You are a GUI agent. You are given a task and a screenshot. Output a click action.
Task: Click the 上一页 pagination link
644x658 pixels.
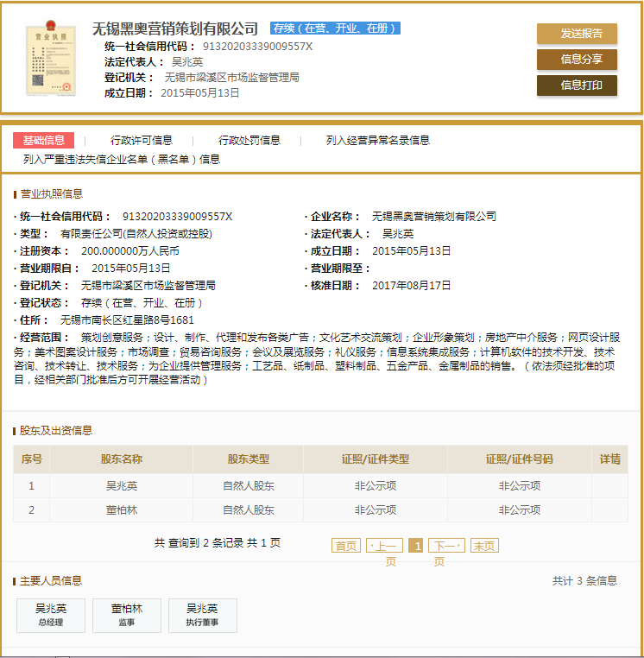coord(384,546)
